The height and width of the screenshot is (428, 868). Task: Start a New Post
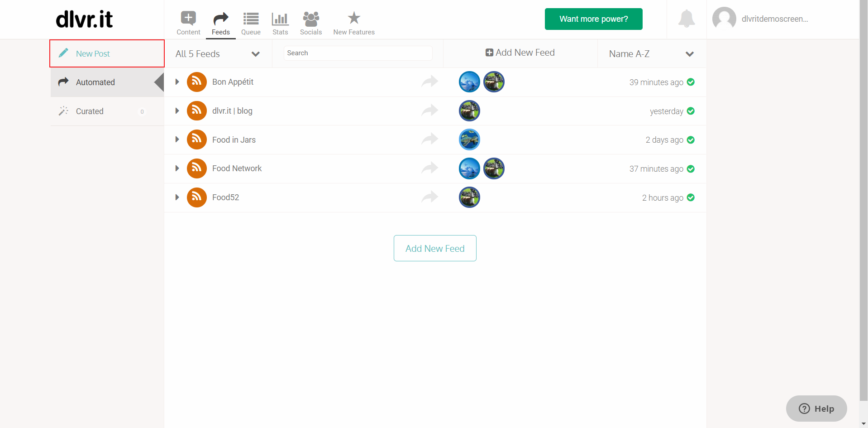click(x=107, y=53)
